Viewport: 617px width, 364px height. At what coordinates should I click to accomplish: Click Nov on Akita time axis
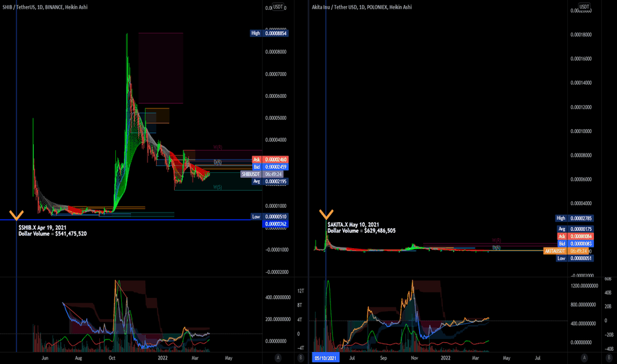pyautogui.click(x=414, y=358)
